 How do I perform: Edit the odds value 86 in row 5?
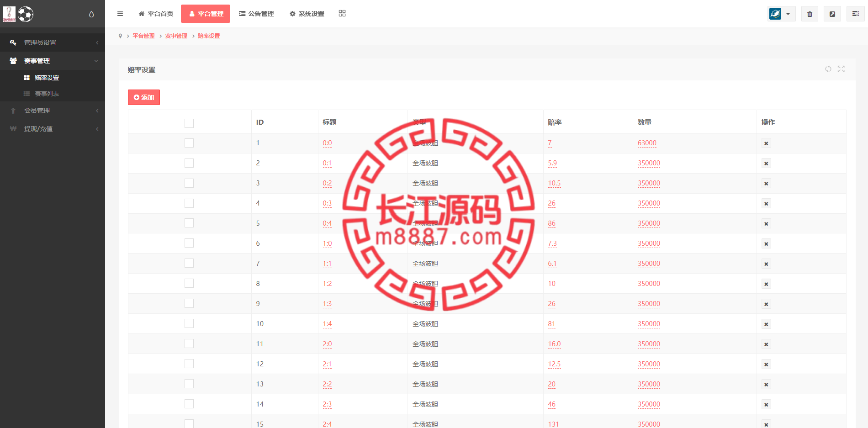pyautogui.click(x=552, y=223)
